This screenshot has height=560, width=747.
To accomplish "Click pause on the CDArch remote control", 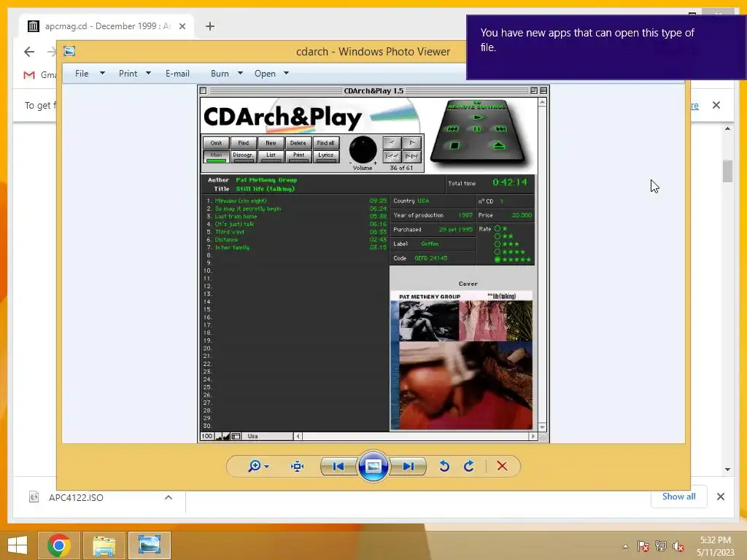I will [x=477, y=129].
